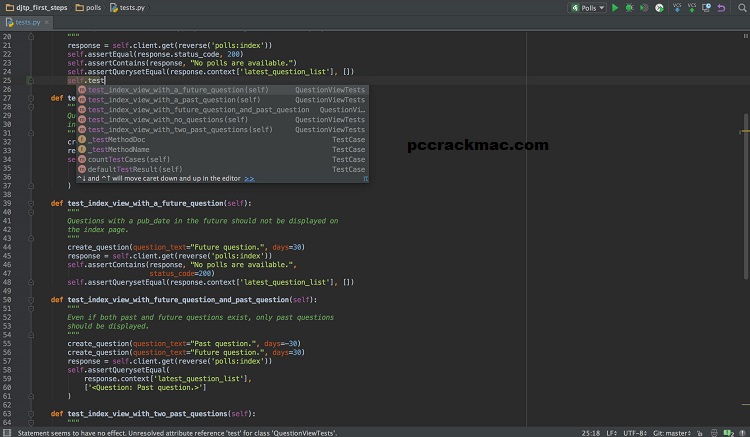750x437 pixels.
Task: Open UTF-8 encoding dropdown
Action: [x=635, y=433]
